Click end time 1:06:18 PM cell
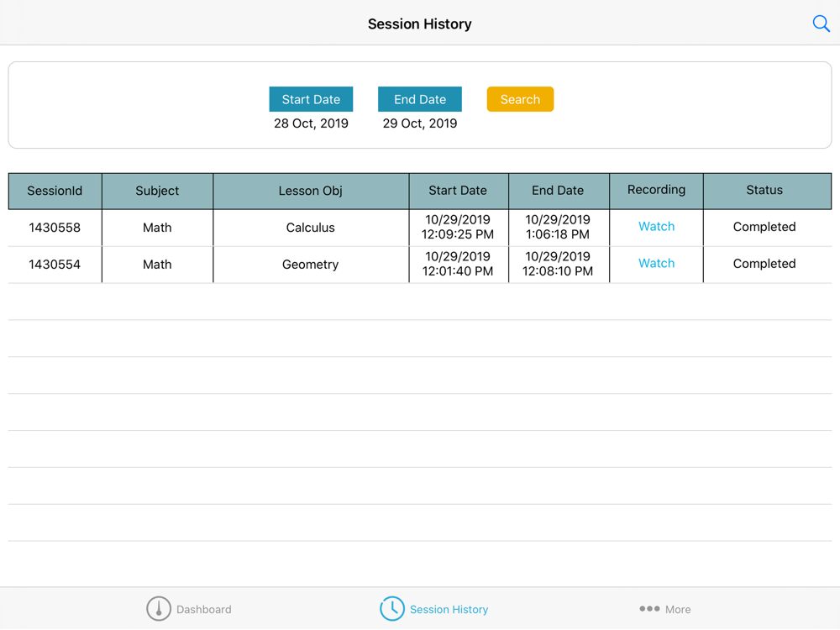This screenshot has height=630, width=840. click(558, 227)
